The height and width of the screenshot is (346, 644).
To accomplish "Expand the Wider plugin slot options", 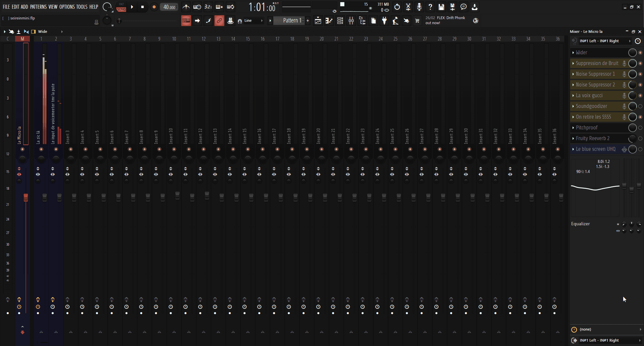I will pos(573,52).
